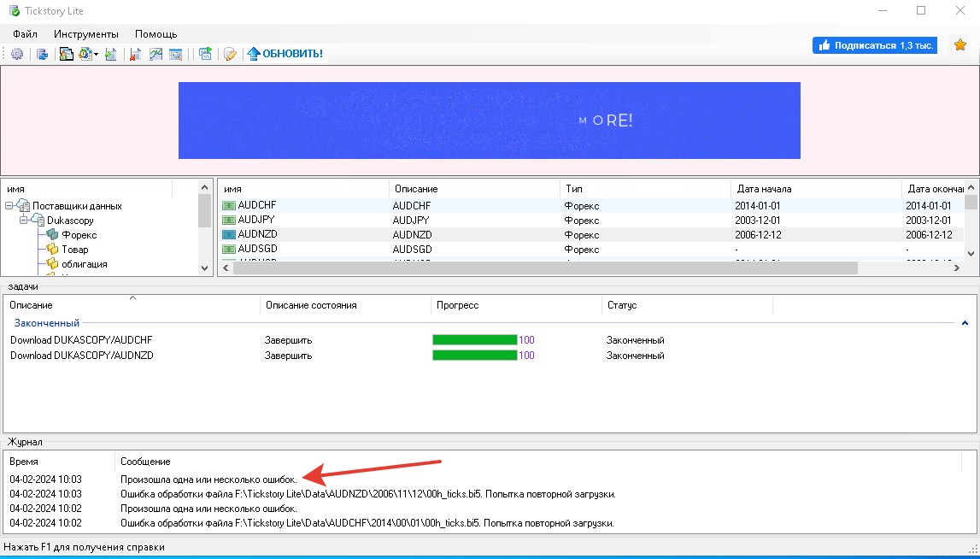The image size is (980, 559).
Task: Click the Описание состояния task column header
Action: pos(345,305)
